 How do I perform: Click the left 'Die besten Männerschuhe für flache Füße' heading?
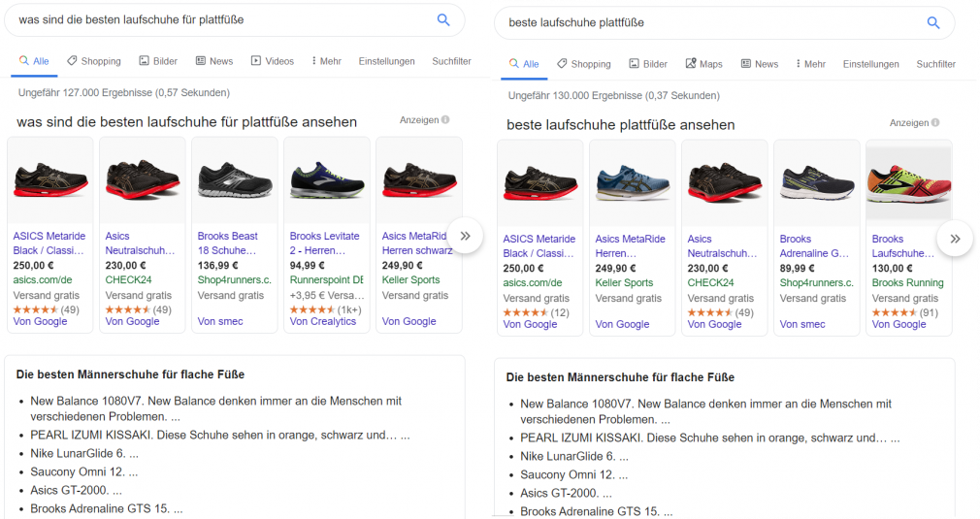click(x=130, y=374)
